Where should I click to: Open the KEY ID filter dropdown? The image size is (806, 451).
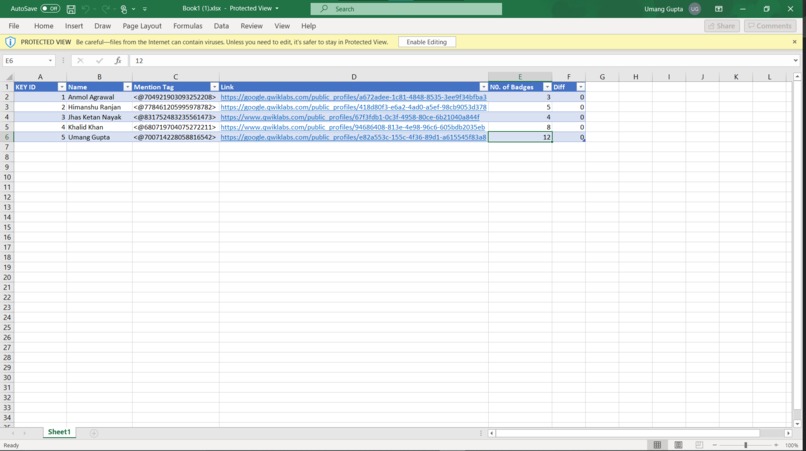pos(62,87)
